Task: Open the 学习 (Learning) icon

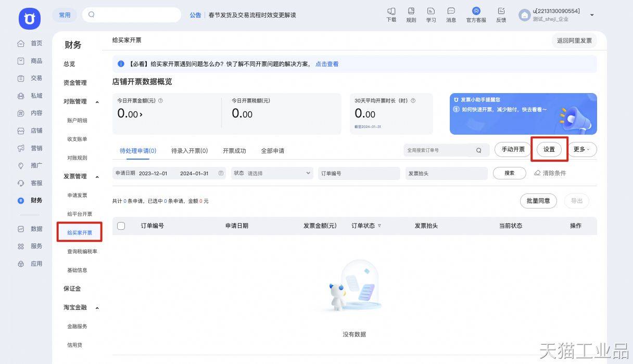Action: click(x=431, y=15)
